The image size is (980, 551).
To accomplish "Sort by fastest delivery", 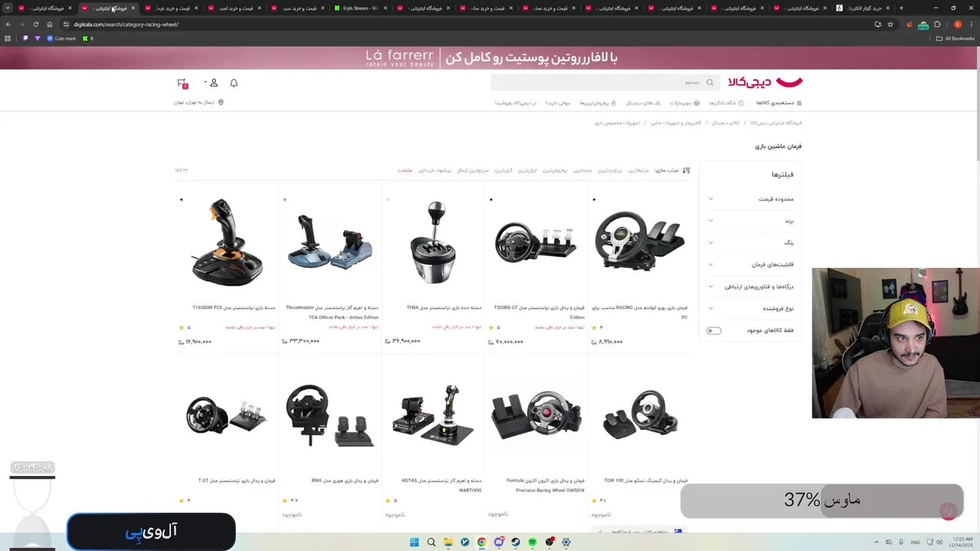I will tap(473, 170).
